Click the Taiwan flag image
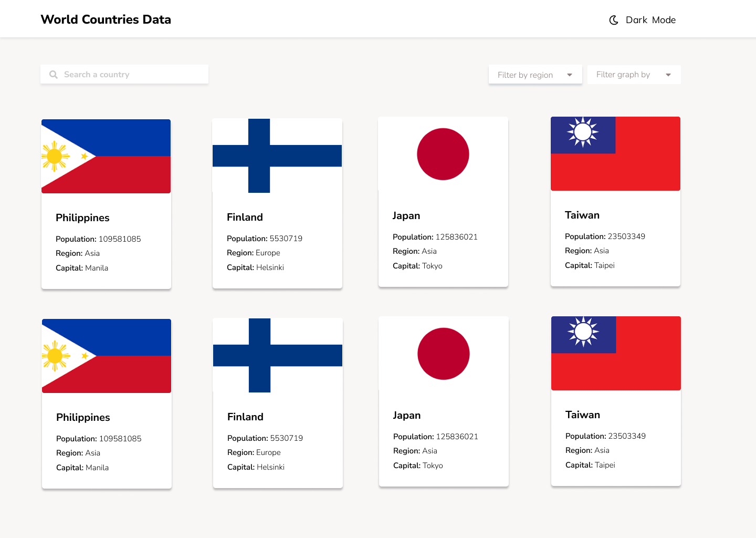This screenshot has height=538, width=756. point(615,153)
